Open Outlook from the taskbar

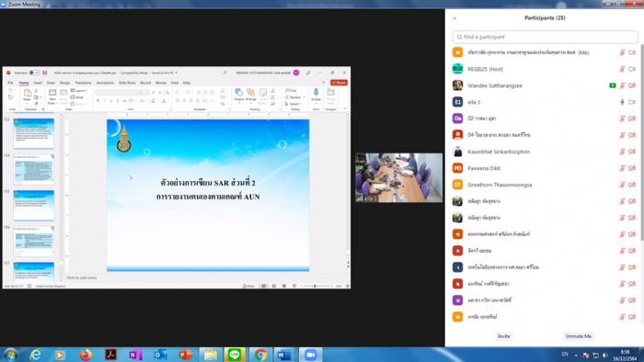click(160, 355)
